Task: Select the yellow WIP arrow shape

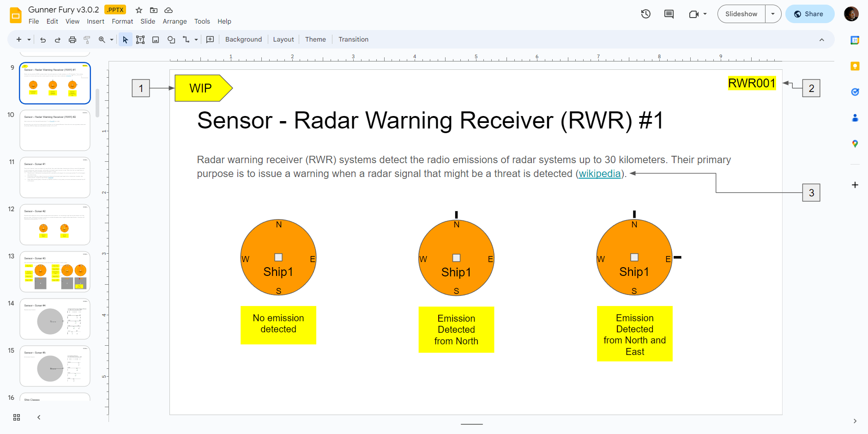Action: click(204, 88)
